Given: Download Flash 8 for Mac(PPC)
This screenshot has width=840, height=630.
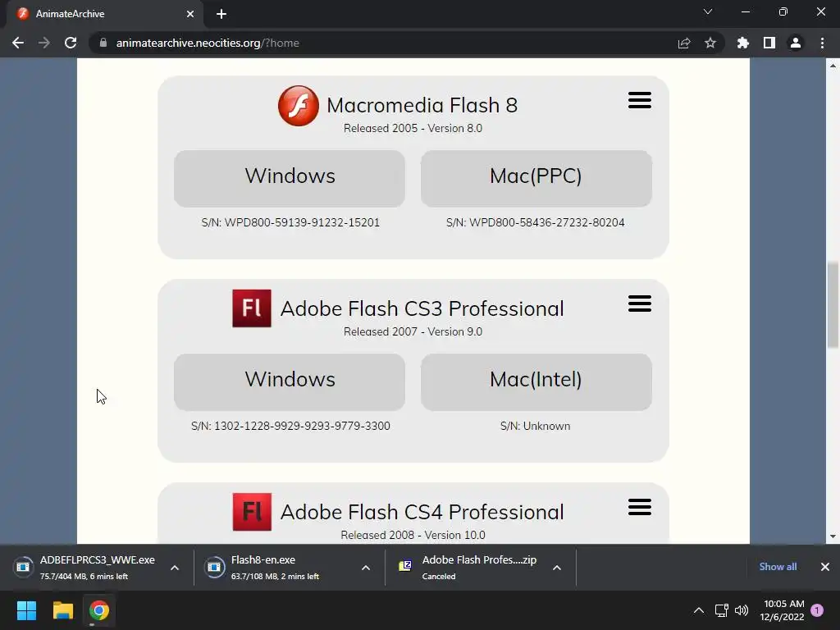Looking at the screenshot, I should point(536,178).
